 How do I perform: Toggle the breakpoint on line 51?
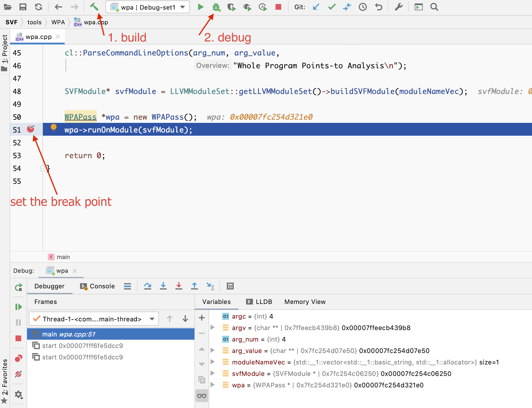(x=30, y=129)
